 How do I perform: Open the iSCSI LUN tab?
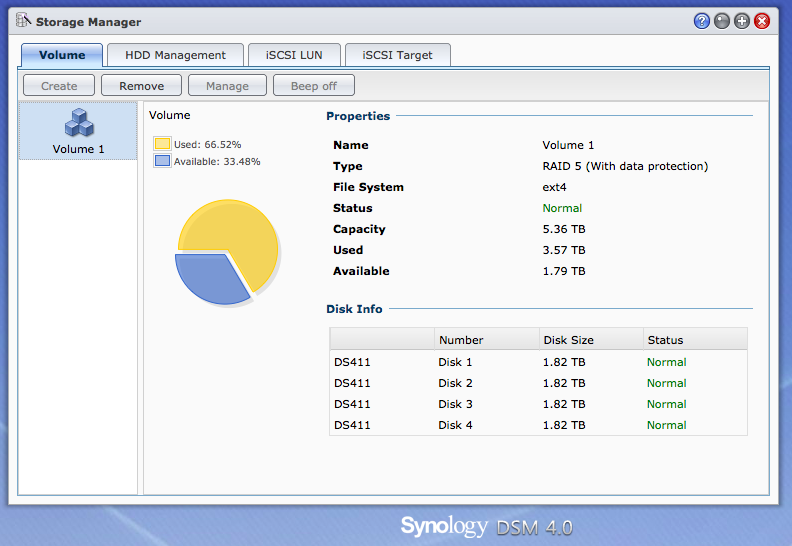294,55
